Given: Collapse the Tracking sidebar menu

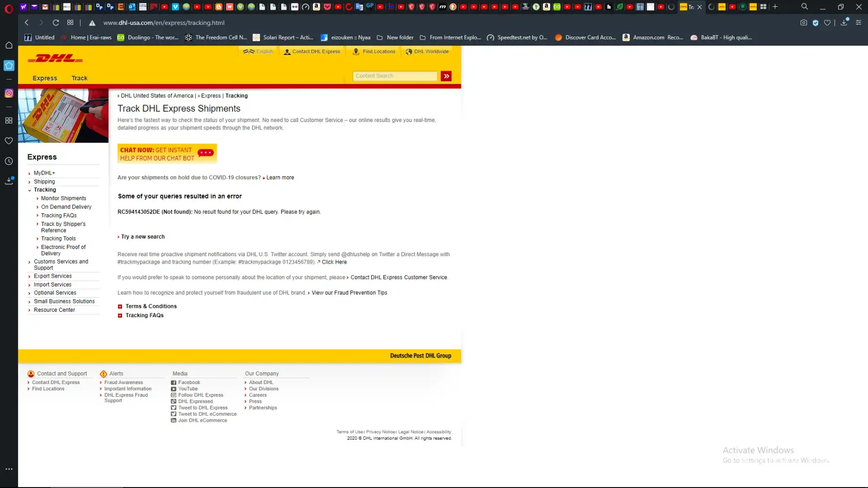Looking at the screenshot, I should [x=44, y=190].
